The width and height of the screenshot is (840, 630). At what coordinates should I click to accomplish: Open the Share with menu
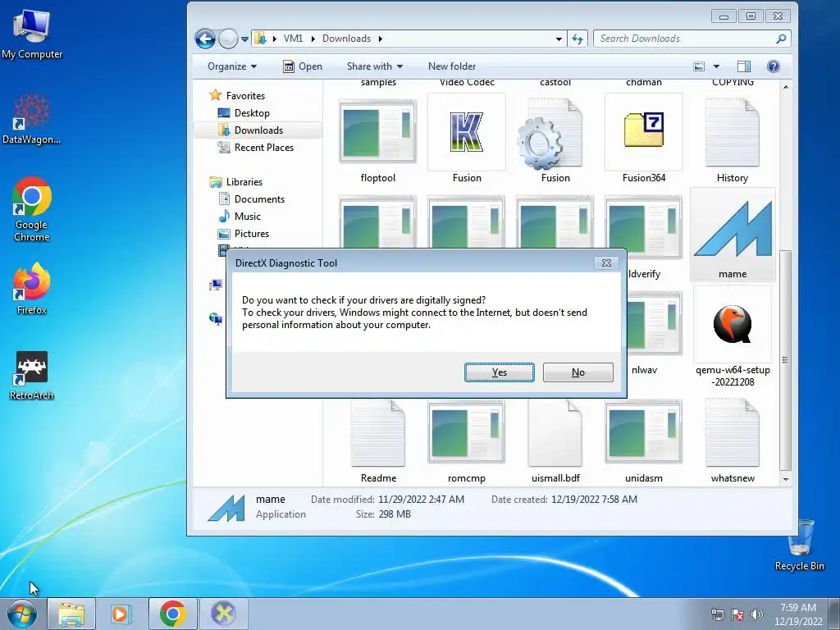374,66
